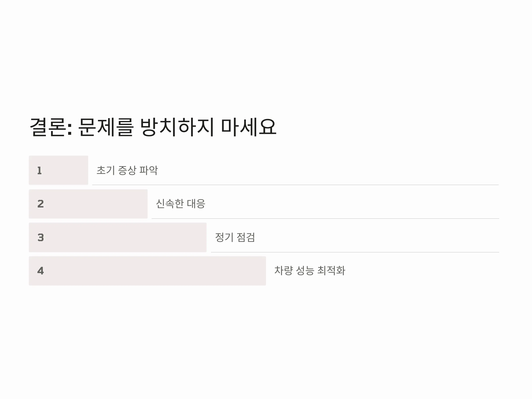Click the number 2 in the second bar
This screenshot has height=399, width=532.
click(x=41, y=204)
